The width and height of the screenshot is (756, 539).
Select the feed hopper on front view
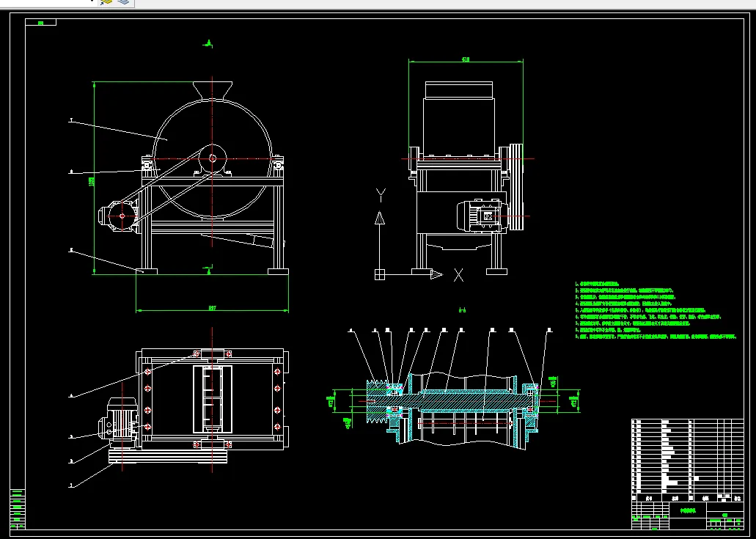coord(213,89)
